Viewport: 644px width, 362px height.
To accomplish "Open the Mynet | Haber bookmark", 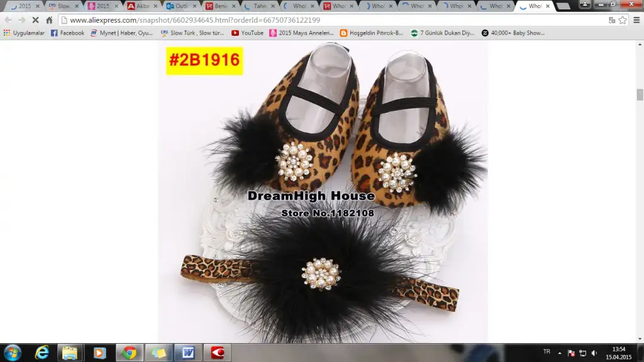I will tap(121, 33).
